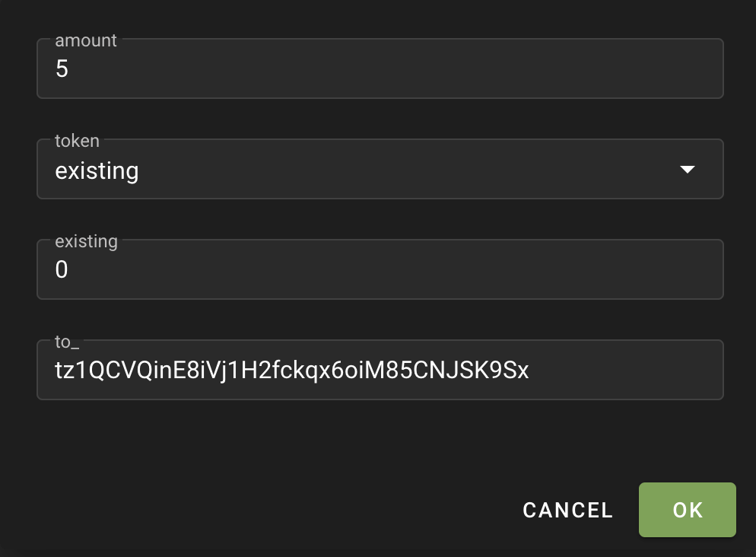Click the "amount" field label
Image resolution: width=756 pixels, height=557 pixels.
[x=86, y=41]
